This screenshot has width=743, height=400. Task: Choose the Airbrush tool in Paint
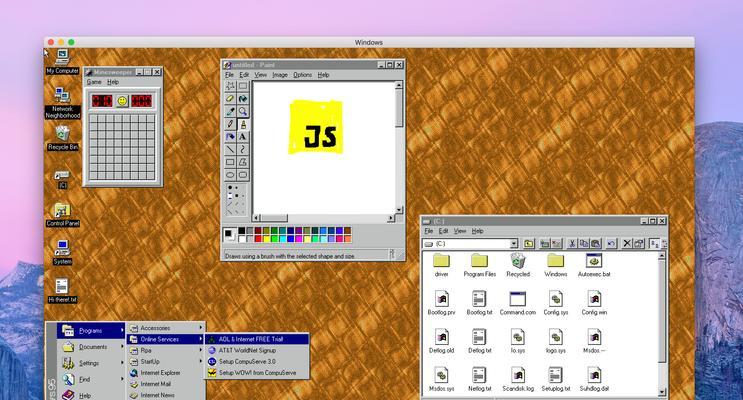point(230,136)
